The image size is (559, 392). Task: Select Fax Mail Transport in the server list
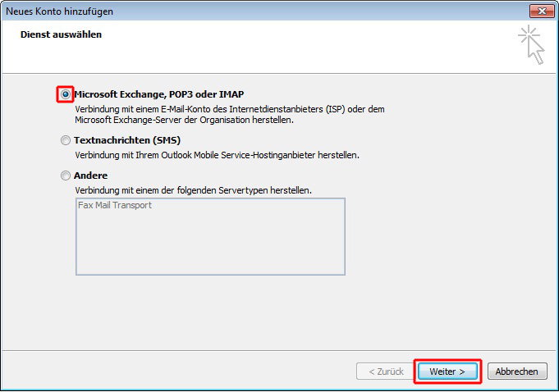click(115, 205)
